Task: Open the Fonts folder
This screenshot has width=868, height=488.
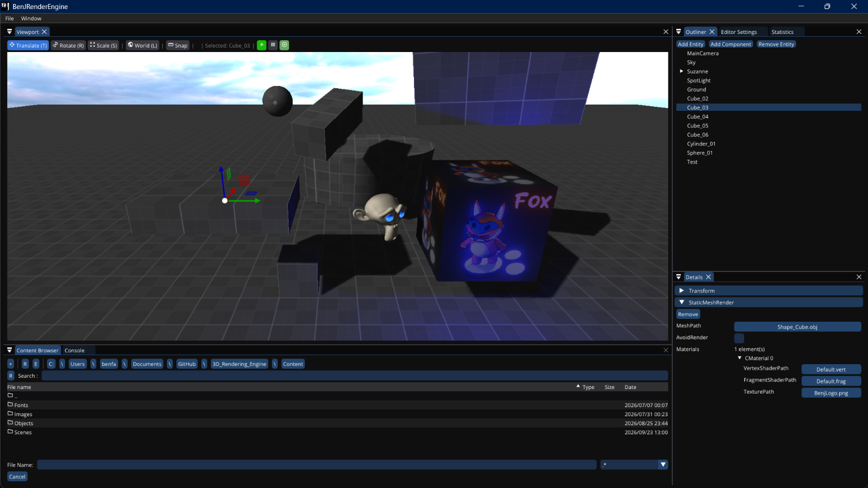Action: point(338,405)
